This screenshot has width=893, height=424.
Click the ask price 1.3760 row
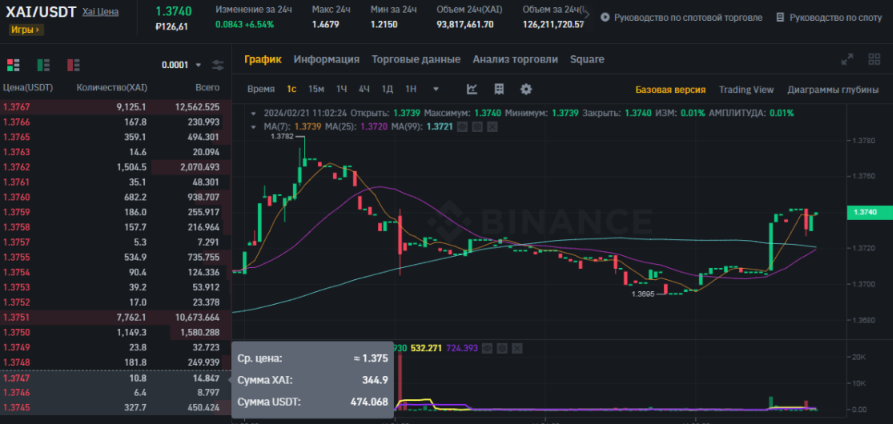116,197
